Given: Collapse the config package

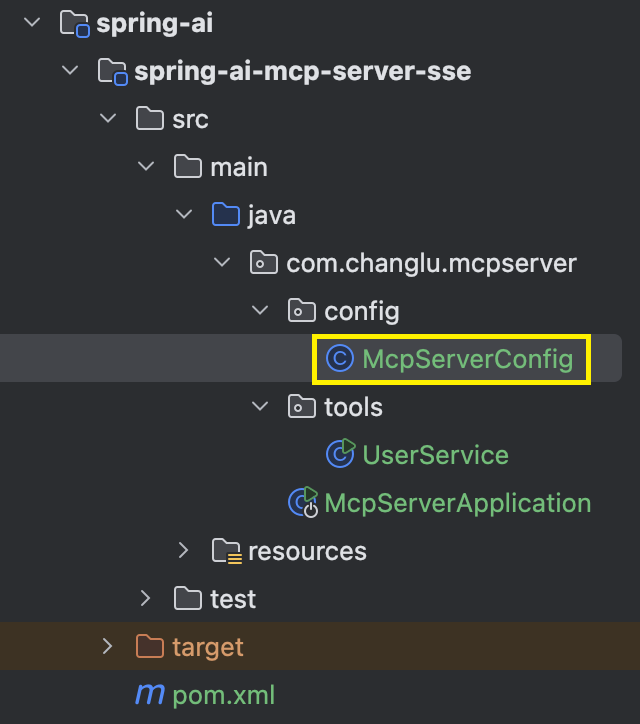Looking at the screenshot, I should [x=260, y=310].
